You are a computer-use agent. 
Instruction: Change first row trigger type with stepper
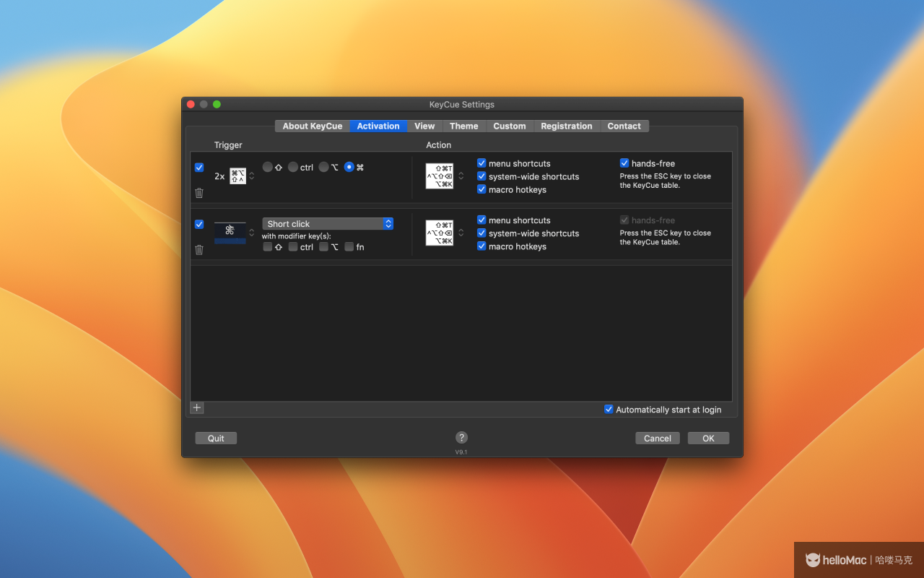pyautogui.click(x=252, y=176)
